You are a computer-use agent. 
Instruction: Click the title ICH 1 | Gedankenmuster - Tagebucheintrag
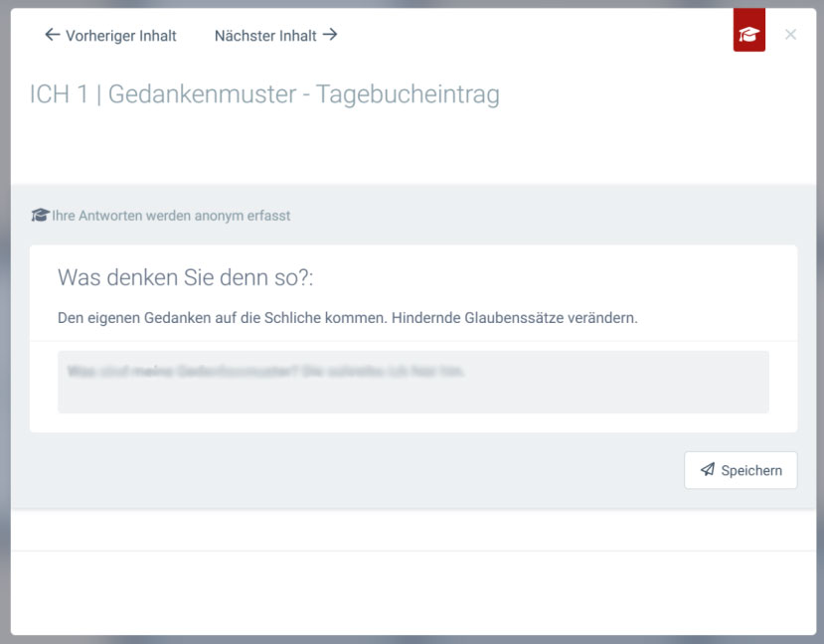pos(264,94)
